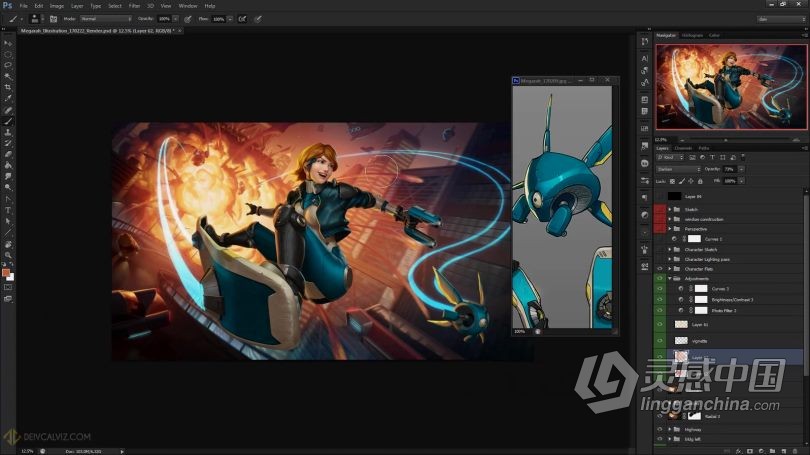Select the Hand tool

pos(8,244)
